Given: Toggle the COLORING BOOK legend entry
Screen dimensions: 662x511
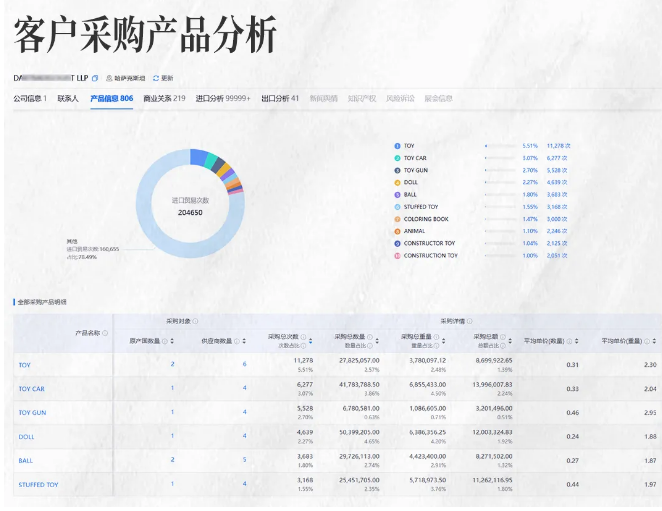Looking at the screenshot, I should [x=425, y=218].
